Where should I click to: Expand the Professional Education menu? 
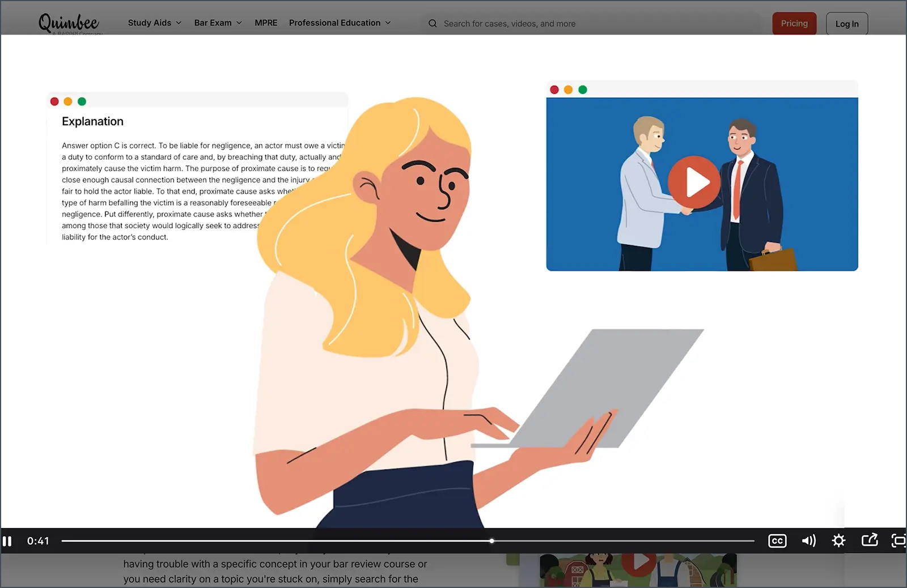point(340,23)
